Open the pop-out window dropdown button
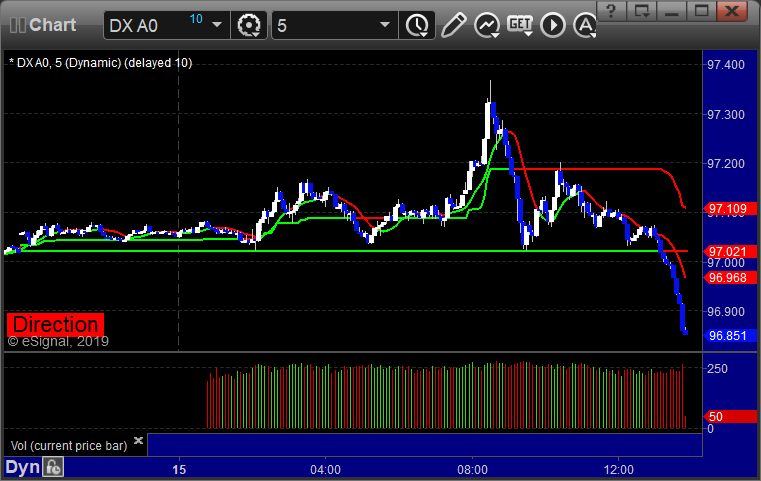The height and width of the screenshot is (481, 761). tap(642, 11)
